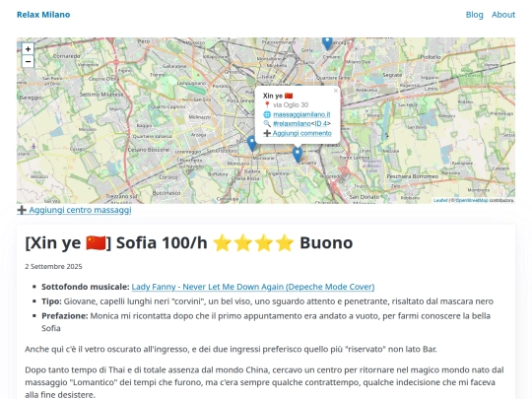
Task: Zoom in the map with plus button
Action: coord(28,49)
